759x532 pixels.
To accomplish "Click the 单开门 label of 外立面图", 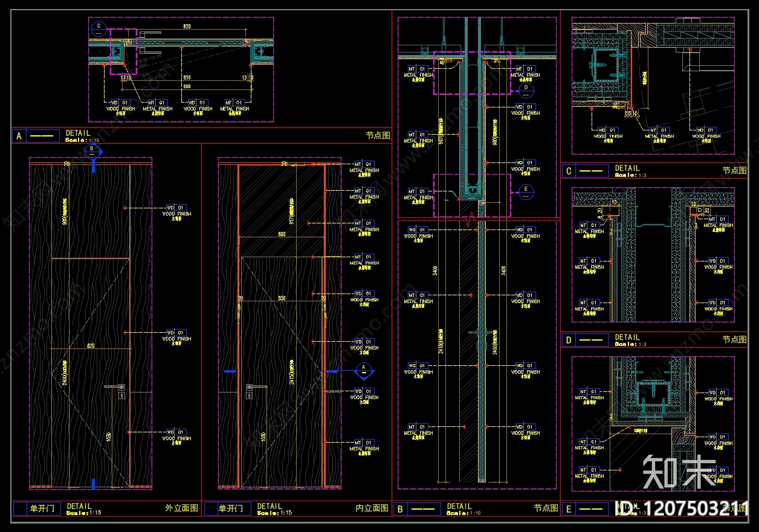I will coord(42,509).
